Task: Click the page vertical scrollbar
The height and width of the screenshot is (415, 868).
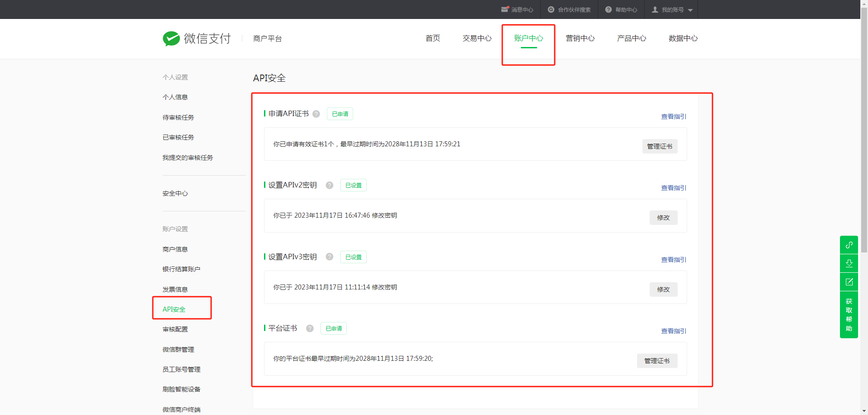Action: tap(864, 135)
